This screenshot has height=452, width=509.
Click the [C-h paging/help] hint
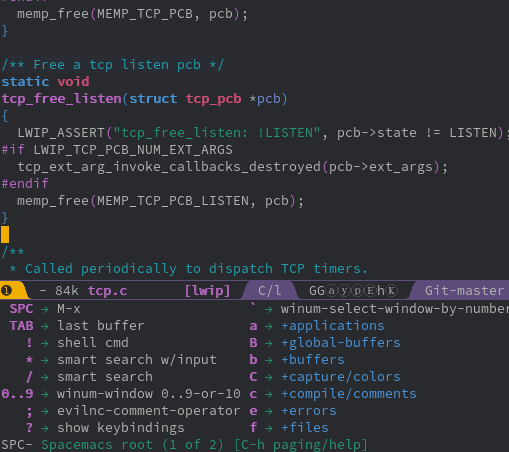(301, 445)
